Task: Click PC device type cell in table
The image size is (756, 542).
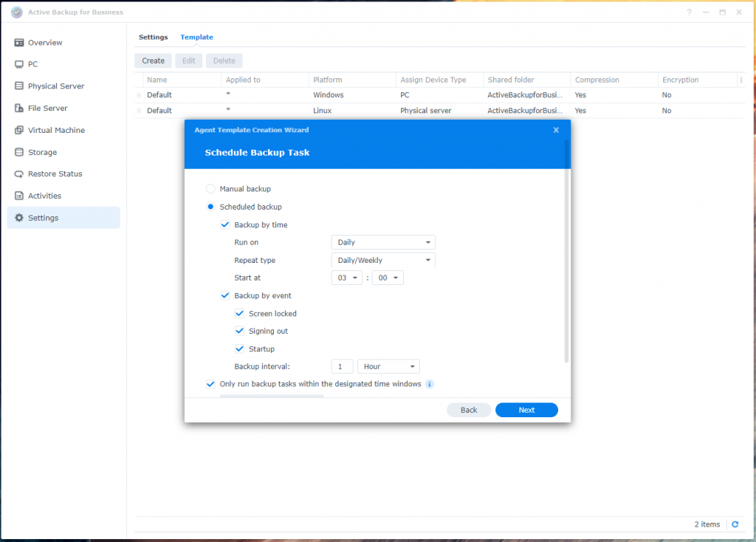Action: [405, 95]
